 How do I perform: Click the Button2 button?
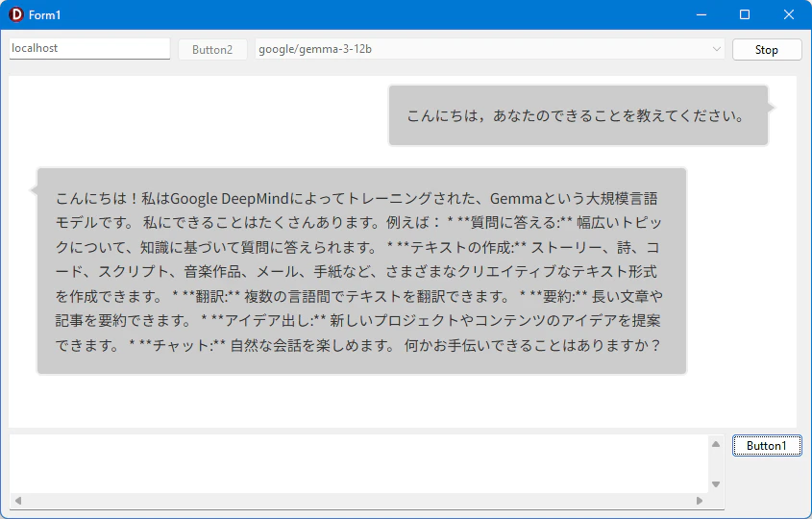pos(212,50)
